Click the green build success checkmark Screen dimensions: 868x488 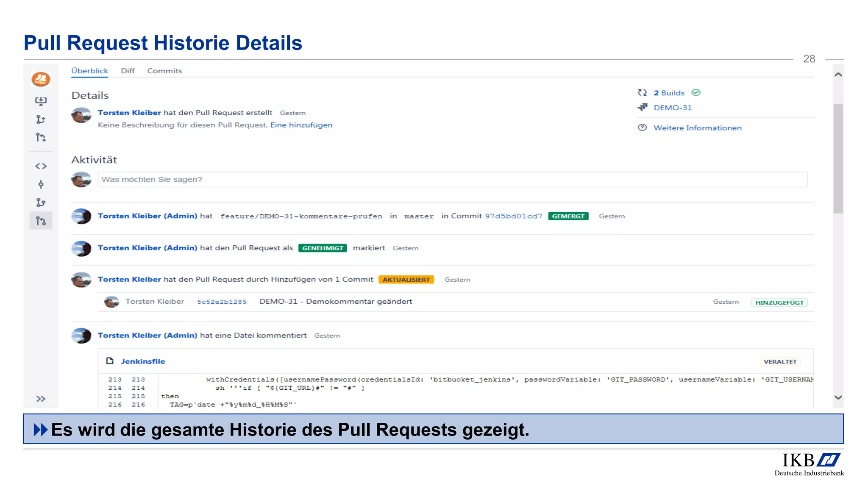tap(696, 92)
